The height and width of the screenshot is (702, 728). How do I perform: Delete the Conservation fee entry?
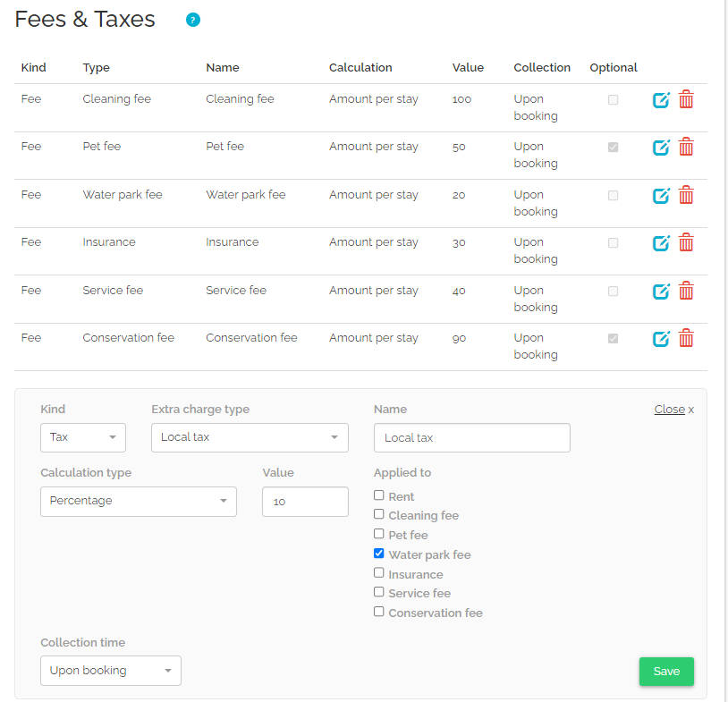(x=686, y=339)
